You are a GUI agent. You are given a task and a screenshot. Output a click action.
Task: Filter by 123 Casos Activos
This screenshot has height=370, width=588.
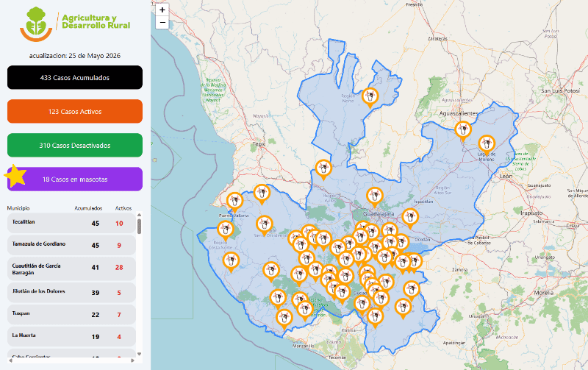(x=75, y=112)
